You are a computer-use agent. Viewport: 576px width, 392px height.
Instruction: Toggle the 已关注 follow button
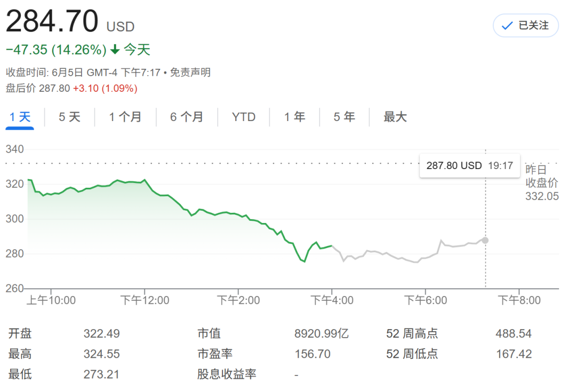click(526, 26)
